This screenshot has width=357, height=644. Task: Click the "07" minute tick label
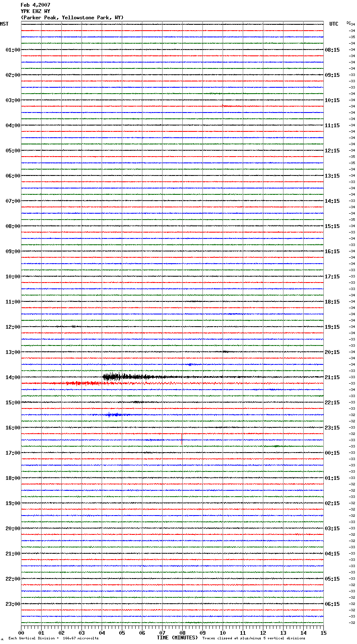162,633
